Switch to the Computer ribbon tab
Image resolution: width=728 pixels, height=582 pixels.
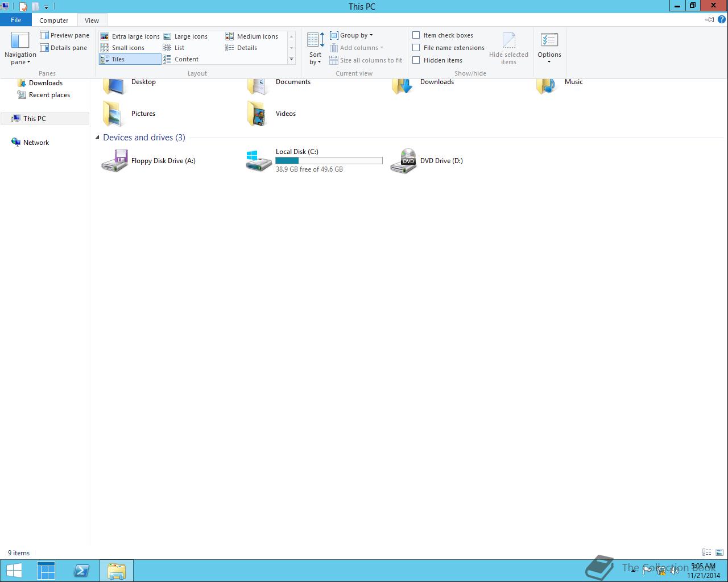point(54,20)
